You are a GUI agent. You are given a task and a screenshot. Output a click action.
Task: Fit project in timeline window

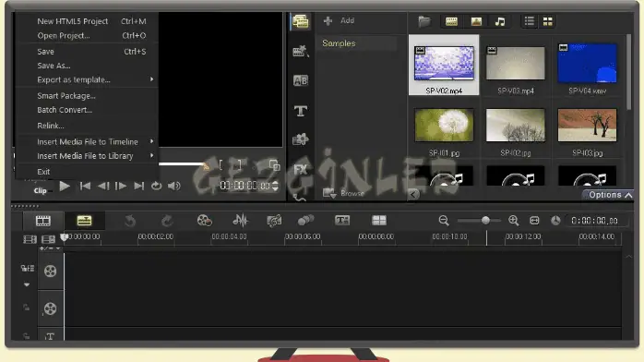coord(534,221)
